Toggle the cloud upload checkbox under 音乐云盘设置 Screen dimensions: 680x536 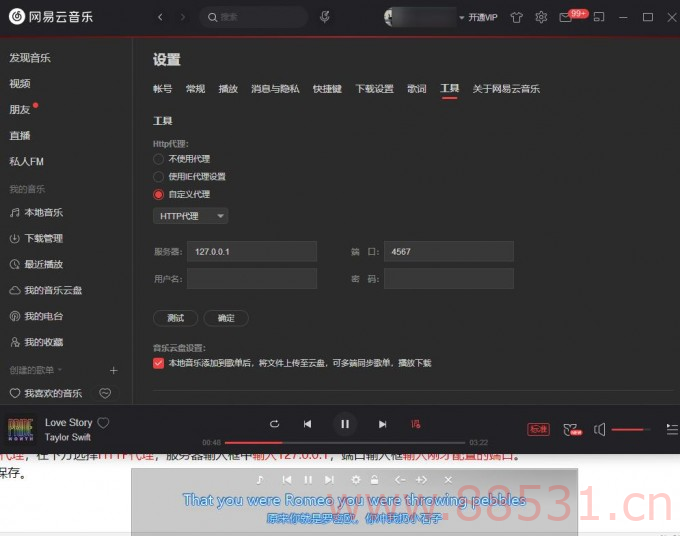click(x=158, y=363)
